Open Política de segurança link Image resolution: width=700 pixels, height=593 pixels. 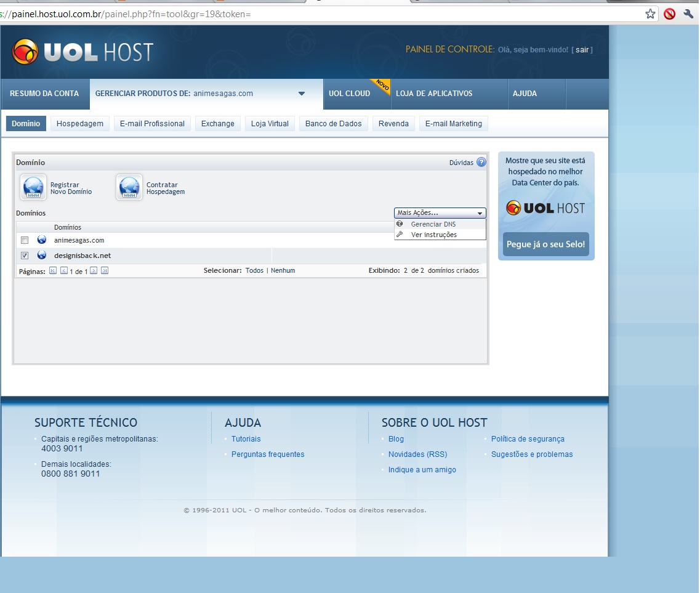pos(528,439)
